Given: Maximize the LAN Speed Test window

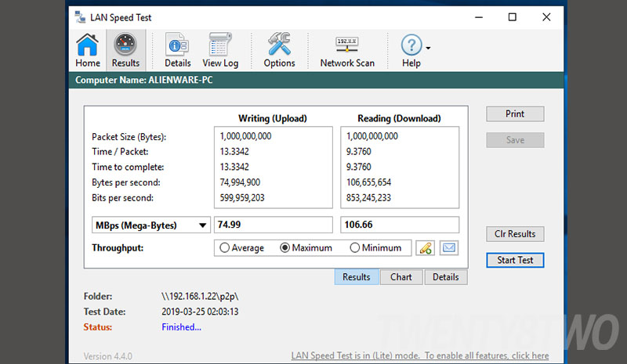Looking at the screenshot, I should click(x=513, y=17).
